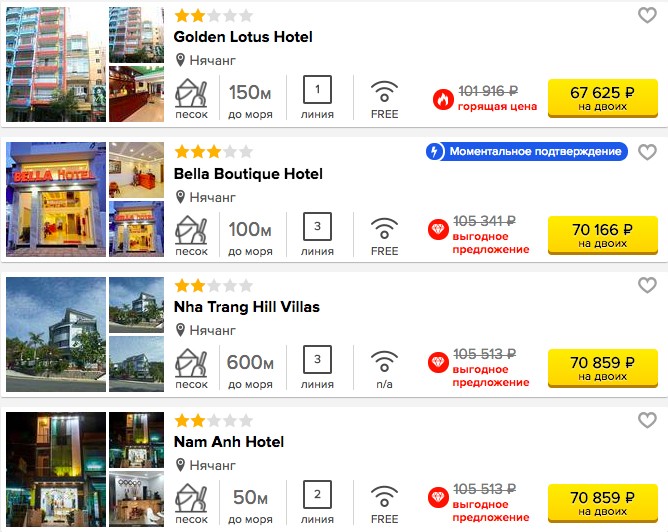
Task: Click location pin next to Nam Anh Hotel's Нячанг
Action: (181, 465)
